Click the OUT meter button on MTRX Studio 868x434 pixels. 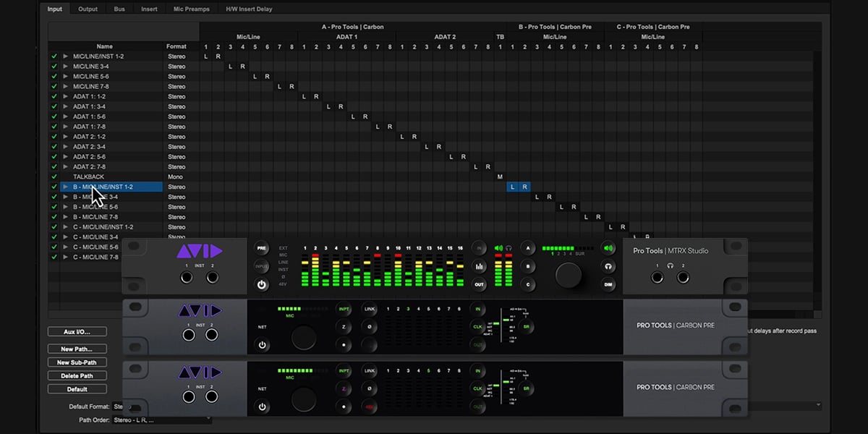pos(479,285)
